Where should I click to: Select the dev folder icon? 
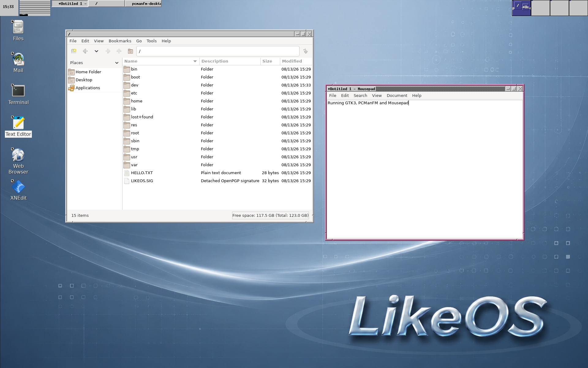click(x=127, y=85)
